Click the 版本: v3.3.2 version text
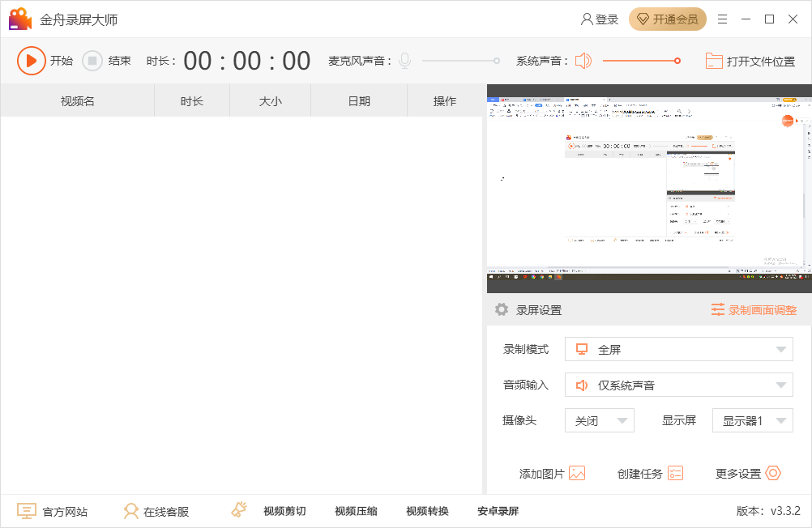 click(768, 511)
